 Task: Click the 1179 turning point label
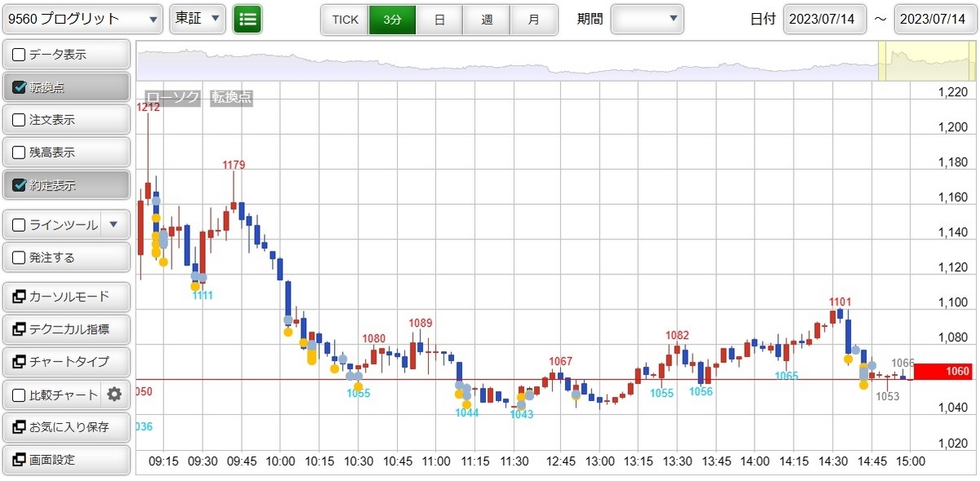[234, 165]
